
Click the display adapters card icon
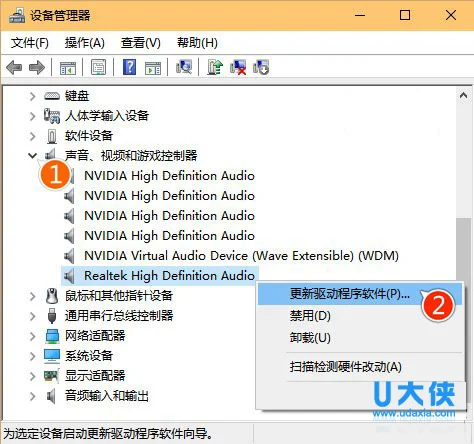(x=52, y=376)
